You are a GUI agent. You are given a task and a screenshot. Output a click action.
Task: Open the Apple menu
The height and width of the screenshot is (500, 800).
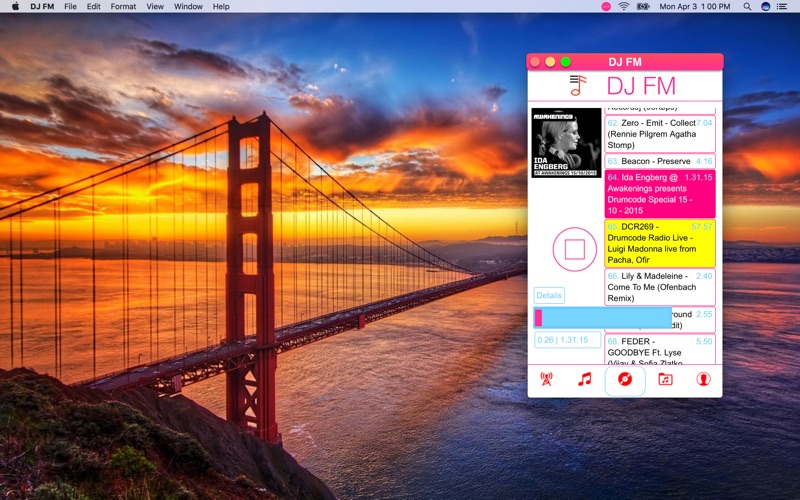[15, 7]
